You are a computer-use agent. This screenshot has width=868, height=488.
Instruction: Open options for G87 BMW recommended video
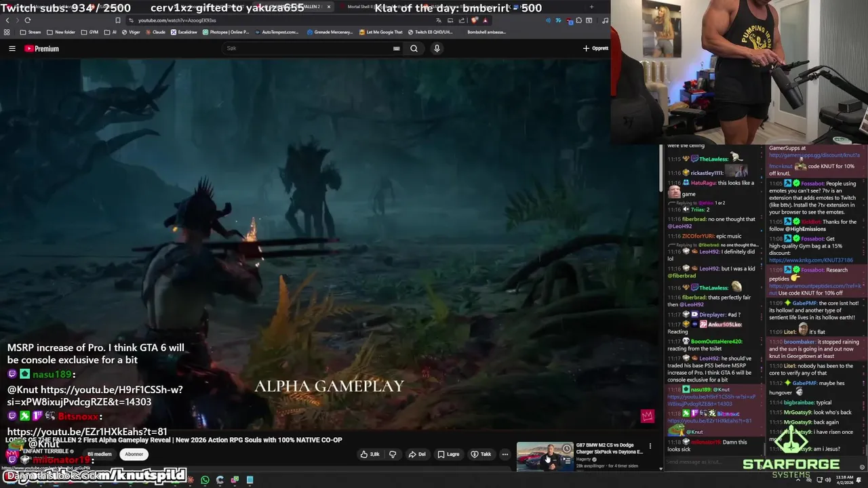tap(650, 446)
